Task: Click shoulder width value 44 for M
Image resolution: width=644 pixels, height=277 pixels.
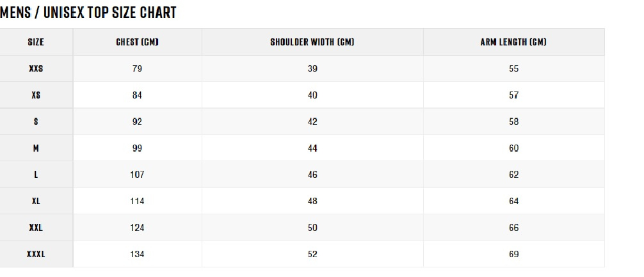Action: point(312,148)
